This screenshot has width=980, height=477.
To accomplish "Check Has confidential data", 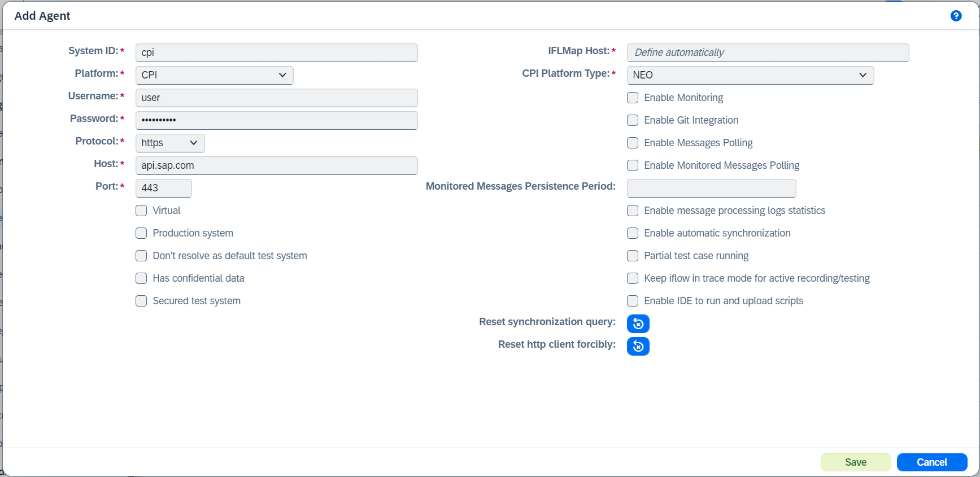I will tap(141, 278).
